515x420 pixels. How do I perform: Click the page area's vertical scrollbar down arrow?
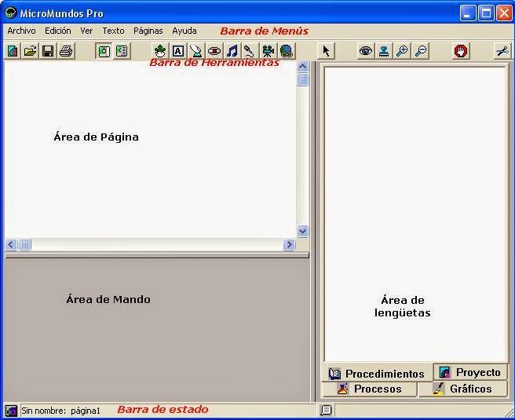(302, 231)
